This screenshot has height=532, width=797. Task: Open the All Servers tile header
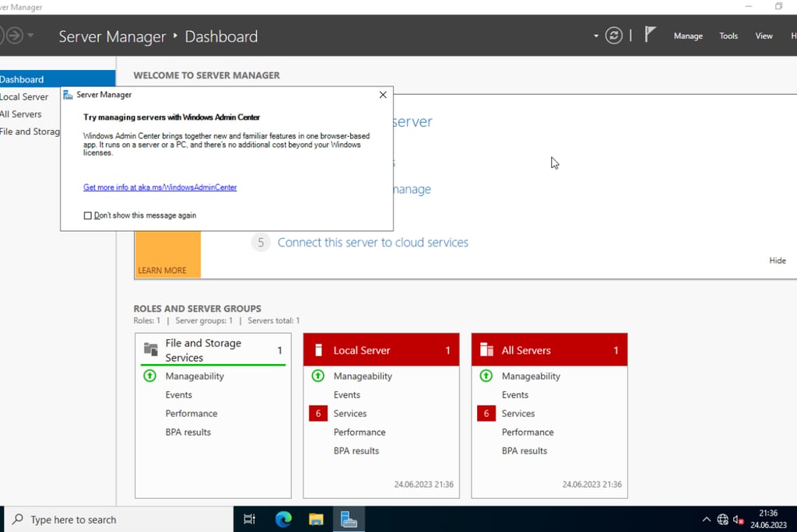[549, 349]
